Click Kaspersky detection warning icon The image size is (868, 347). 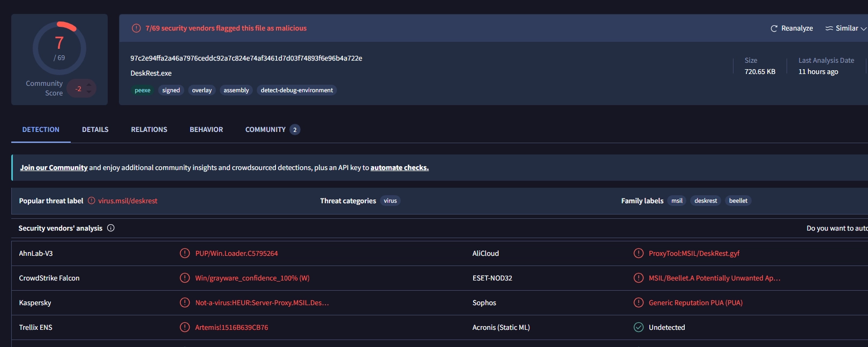click(x=185, y=302)
